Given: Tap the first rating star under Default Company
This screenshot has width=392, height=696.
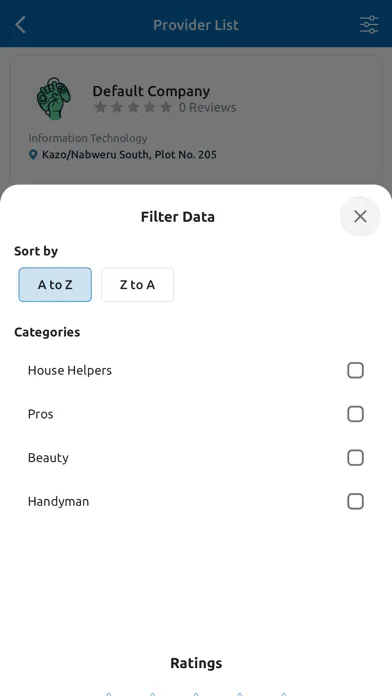Looking at the screenshot, I should click(100, 107).
